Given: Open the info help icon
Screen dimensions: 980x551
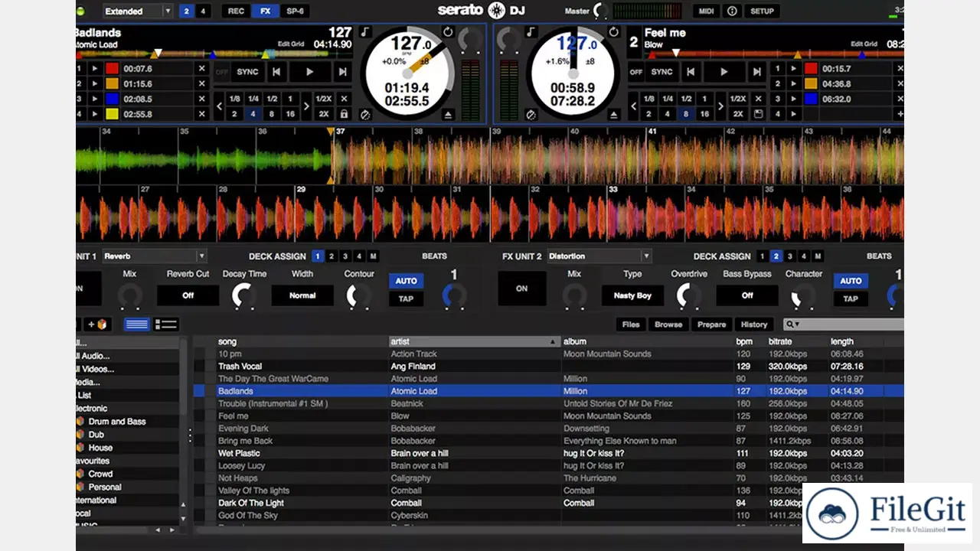Looking at the screenshot, I should click(x=732, y=11).
